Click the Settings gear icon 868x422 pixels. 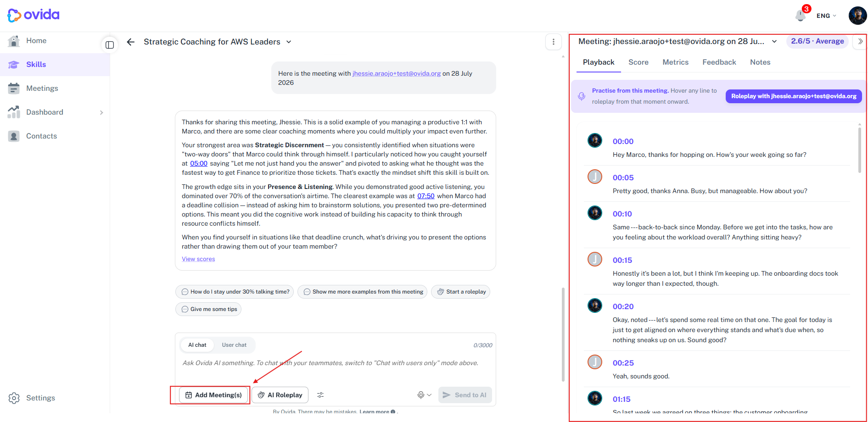pos(14,398)
